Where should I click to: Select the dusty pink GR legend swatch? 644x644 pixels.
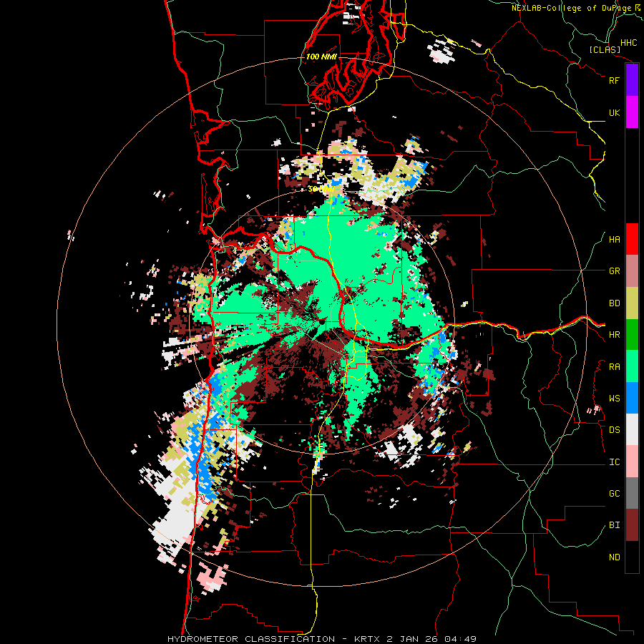click(632, 271)
